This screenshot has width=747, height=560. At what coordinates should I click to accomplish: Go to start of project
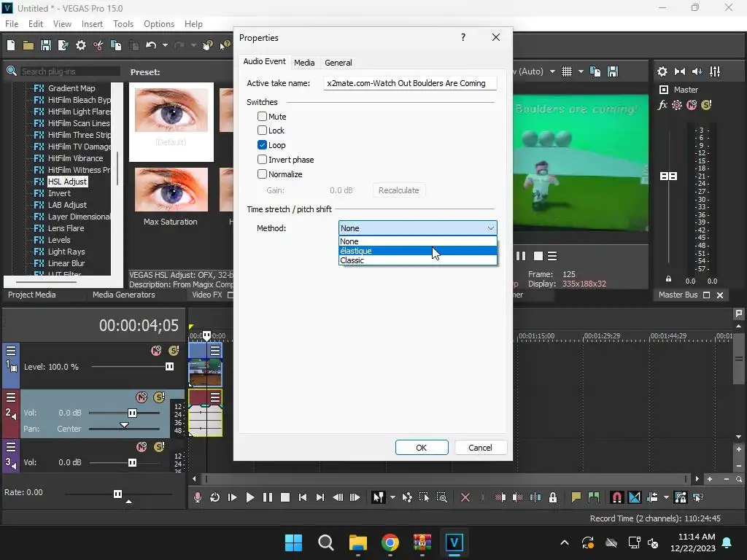tap(303, 497)
